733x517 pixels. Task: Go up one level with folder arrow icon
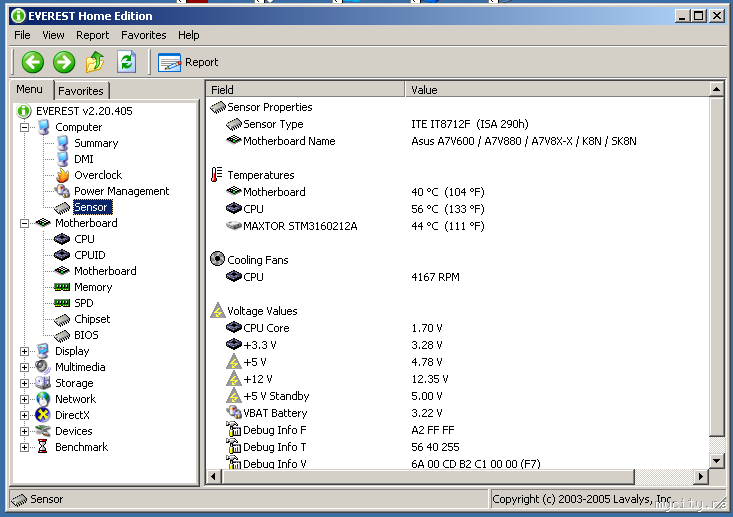(95, 62)
